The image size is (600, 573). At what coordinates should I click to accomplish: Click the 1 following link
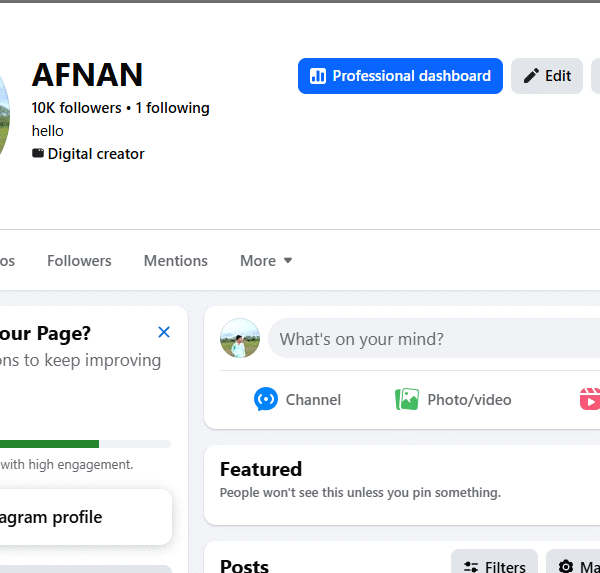click(x=173, y=108)
